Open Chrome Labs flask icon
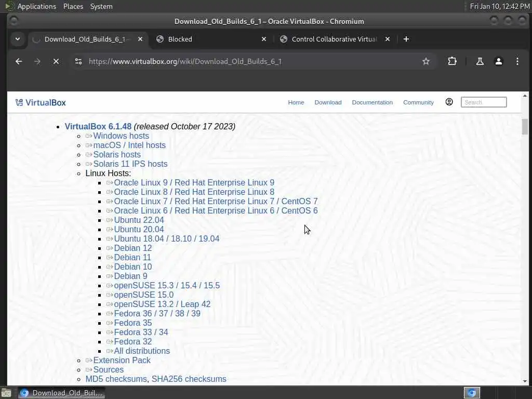Image resolution: width=532 pixels, height=399 pixels. click(480, 61)
